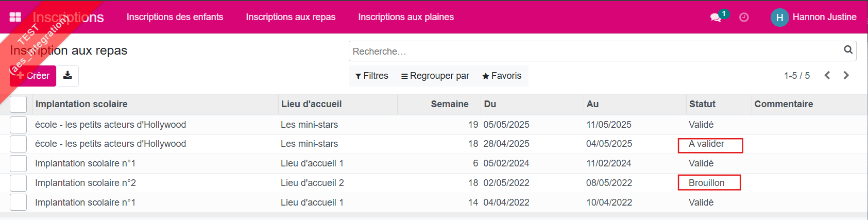Toggle the select-all header checkbox
Image resolution: width=868 pixels, height=220 pixels.
point(19,104)
